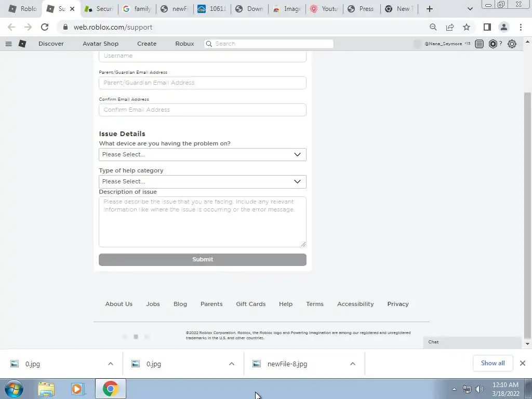Toggle the Chrome side panel icon

(x=487, y=27)
